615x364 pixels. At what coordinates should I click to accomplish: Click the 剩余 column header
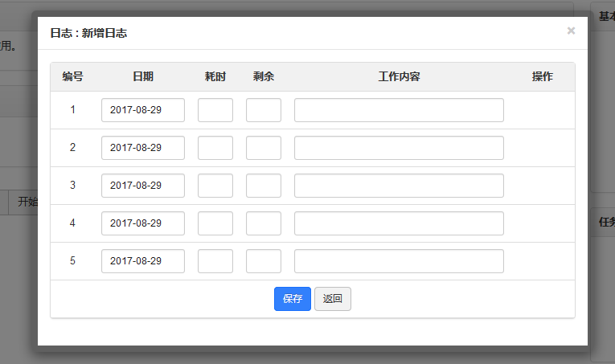264,76
